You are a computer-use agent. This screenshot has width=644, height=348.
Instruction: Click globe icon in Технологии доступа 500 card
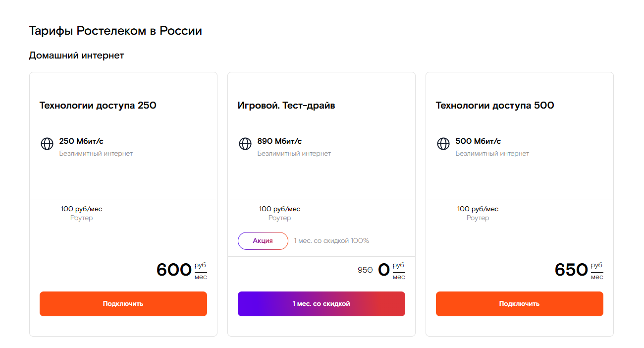coord(443,144)
